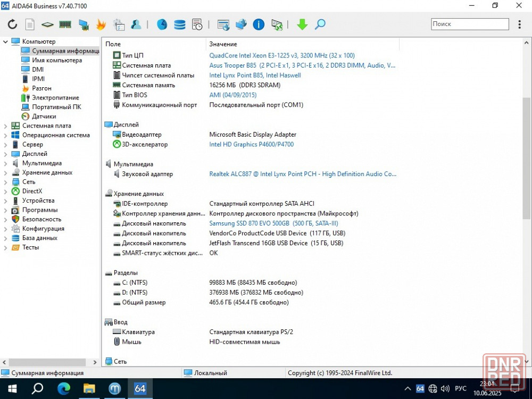Screen dimensions: 532x399
Task: Select the D: (NTFS) partition row
Action: (135, 292)
